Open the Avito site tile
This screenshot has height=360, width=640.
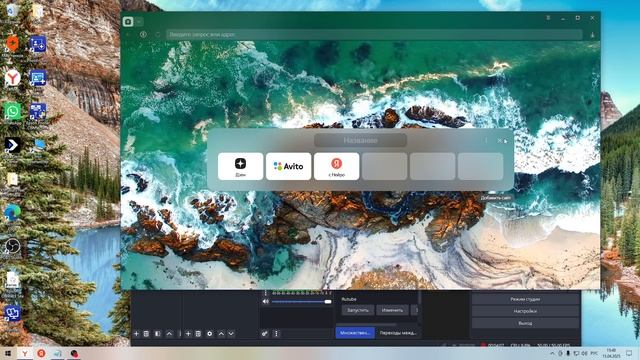289,166
